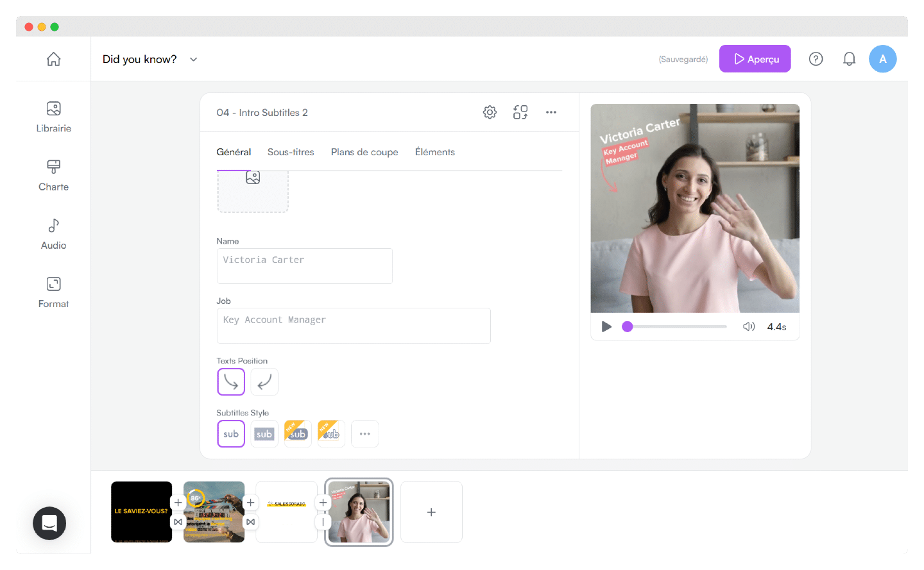Toggle the preview volume icon

[x=749, y=326]
